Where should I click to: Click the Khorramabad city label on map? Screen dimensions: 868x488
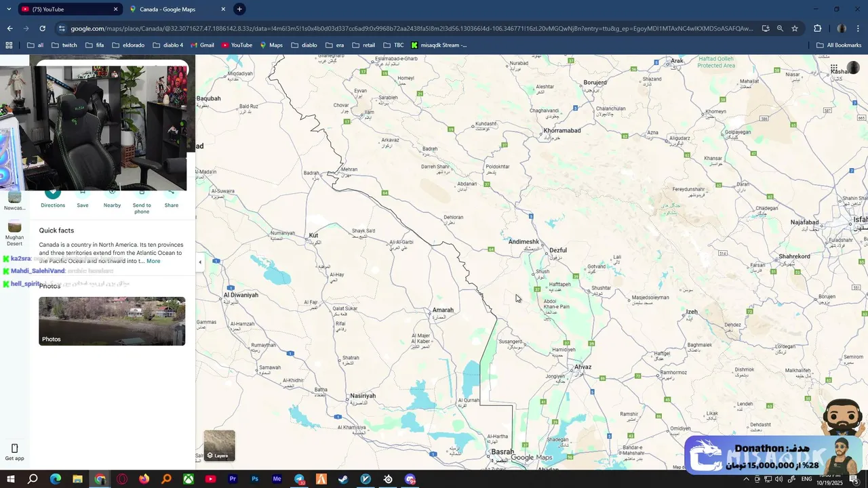pos(562,130)
